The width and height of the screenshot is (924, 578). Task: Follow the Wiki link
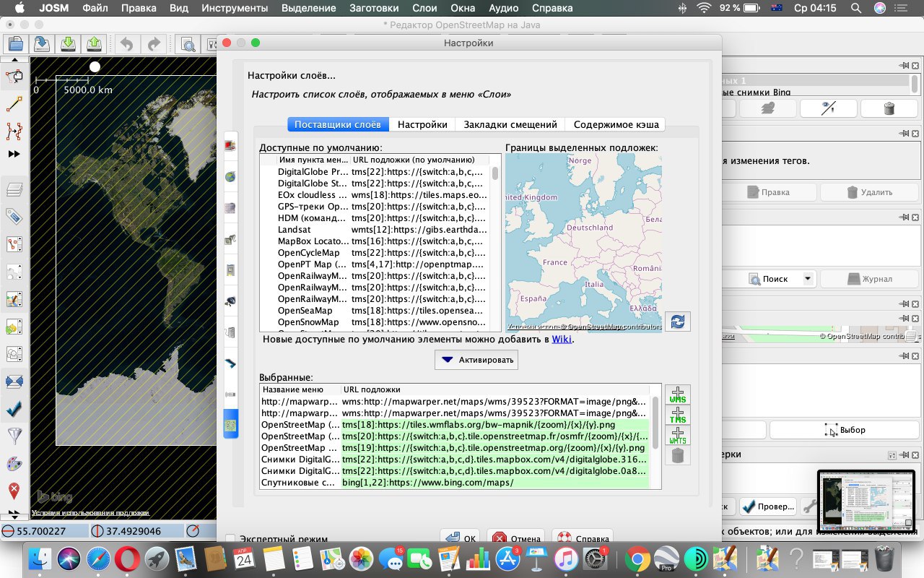point(561,339)
